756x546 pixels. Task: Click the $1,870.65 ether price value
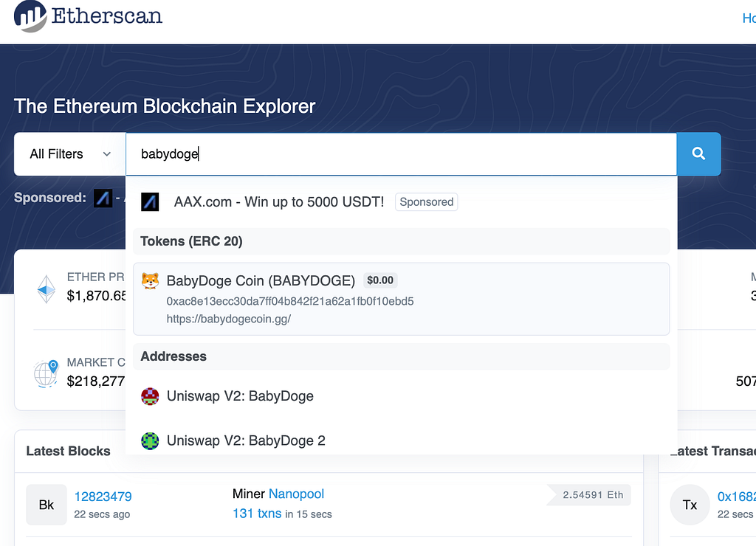point(97,296)
